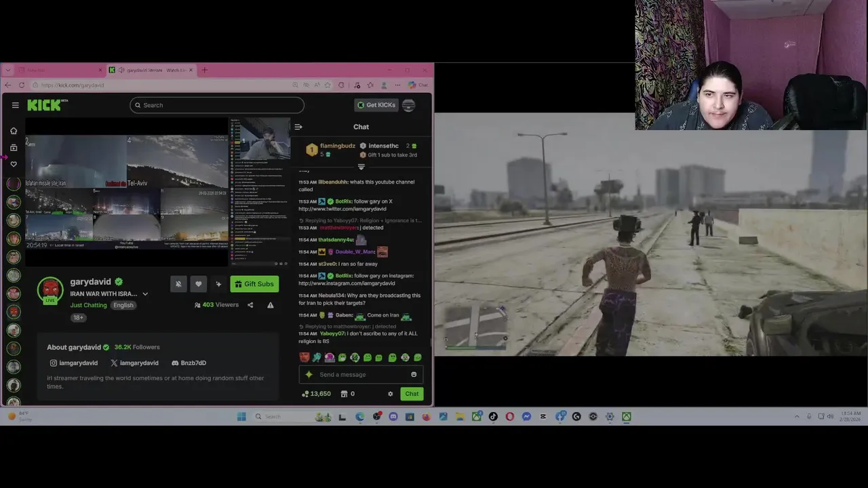Image resolution: width=868 pixels, height=488 pixels.
Task: Click the garydavid channel avatar with LIVE badge
Action: pos(50,290)
